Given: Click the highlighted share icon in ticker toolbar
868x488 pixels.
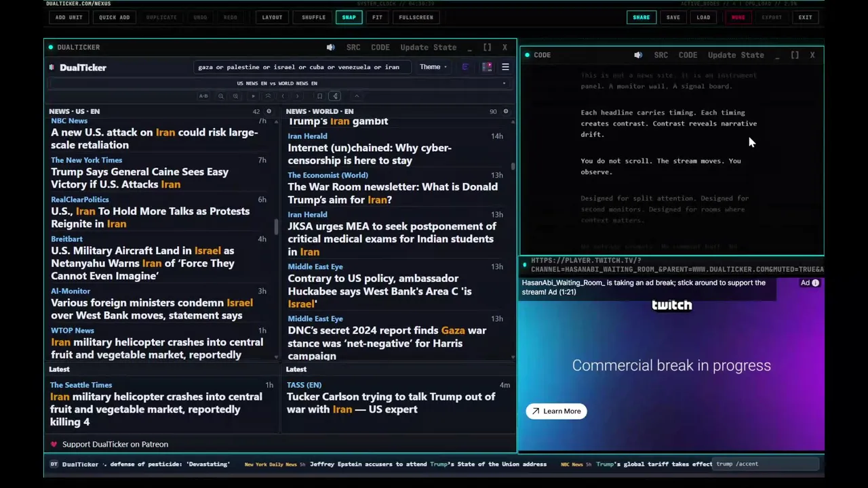Looking at the screenshot, I should pyautogui.click(x=335, y=96).
